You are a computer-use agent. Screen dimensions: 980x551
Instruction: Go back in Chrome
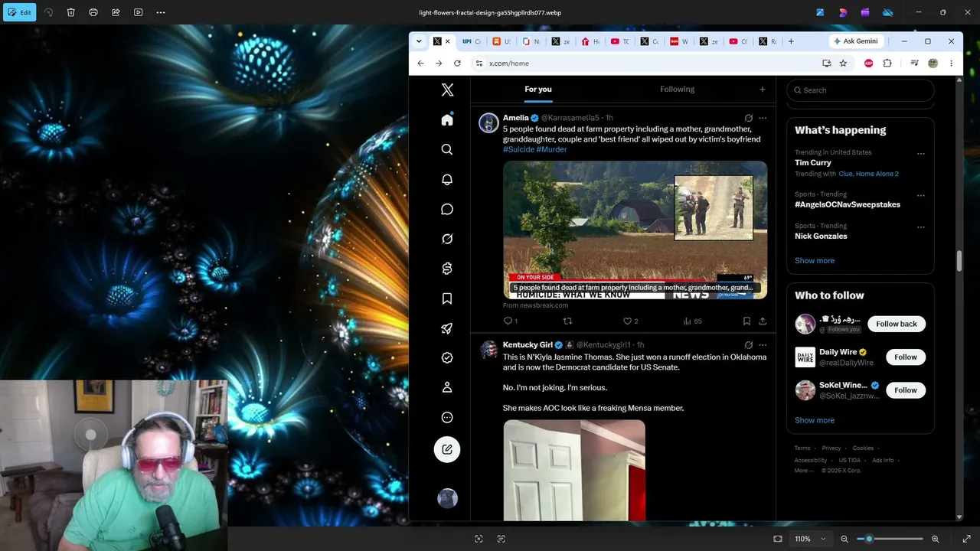pyautogui.click(x=420, y=64)
